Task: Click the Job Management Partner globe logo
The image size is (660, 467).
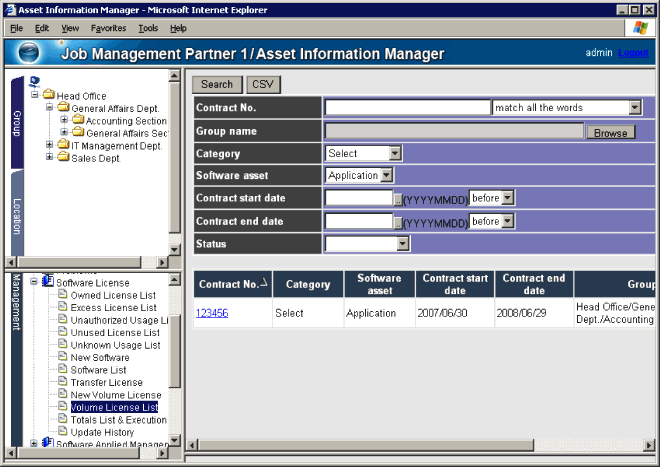Action: point(30,54)
